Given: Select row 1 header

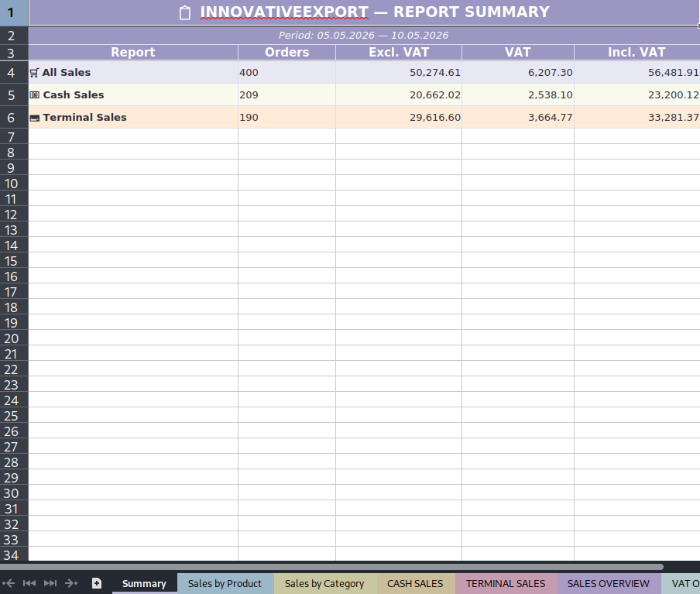Looking at the screenshot, I should click(x=14, y=12).
